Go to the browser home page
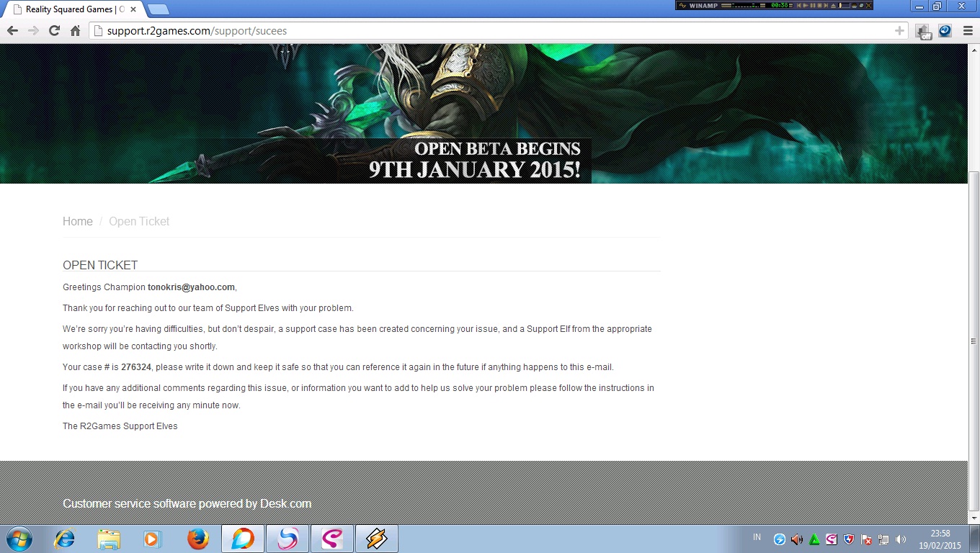This screenshot has height=553, width=980. coord(75,30)
